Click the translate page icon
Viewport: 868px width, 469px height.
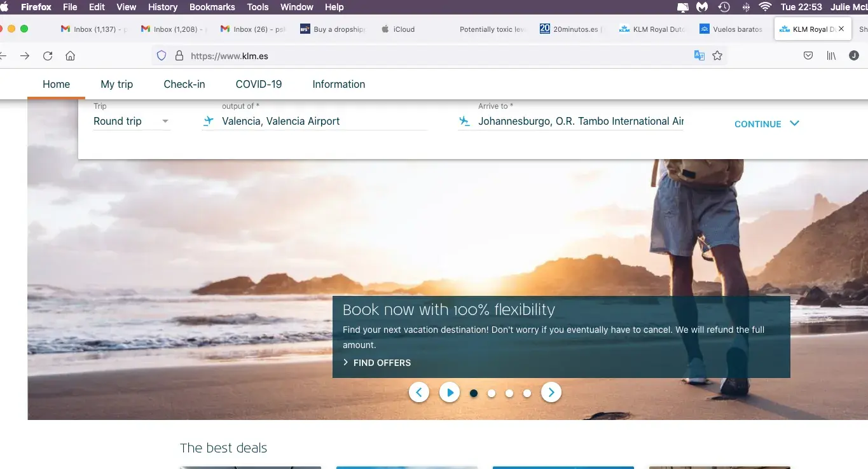point(699,56)
